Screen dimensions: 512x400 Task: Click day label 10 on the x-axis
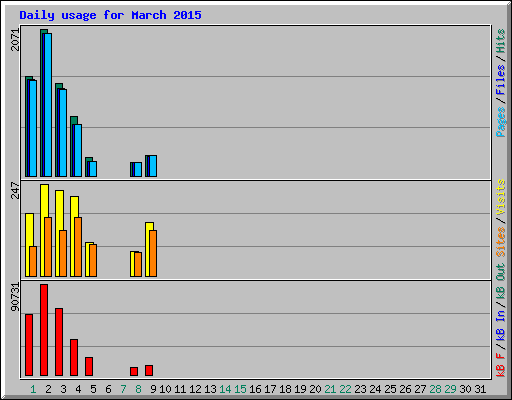point(165,389)
